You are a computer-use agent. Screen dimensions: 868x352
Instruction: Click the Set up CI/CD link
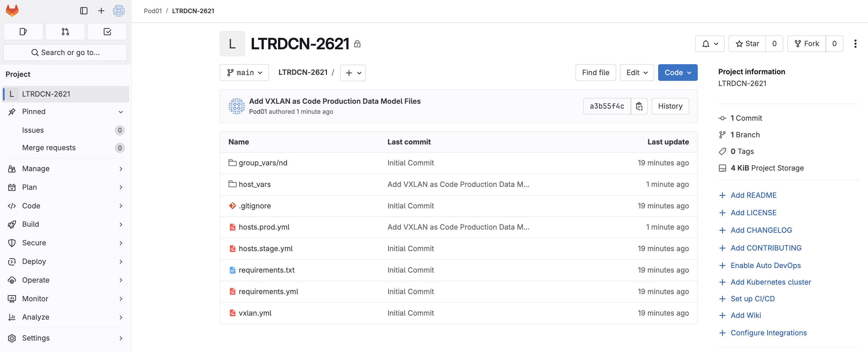[752, 299]
